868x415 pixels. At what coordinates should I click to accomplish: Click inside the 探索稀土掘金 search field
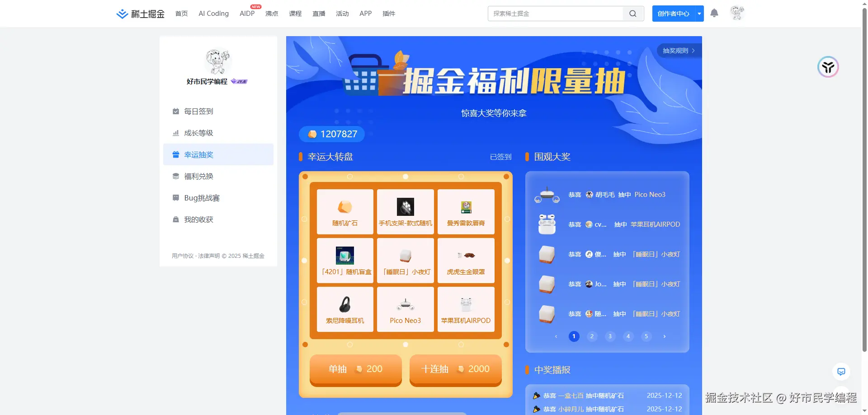click(552, 14)
